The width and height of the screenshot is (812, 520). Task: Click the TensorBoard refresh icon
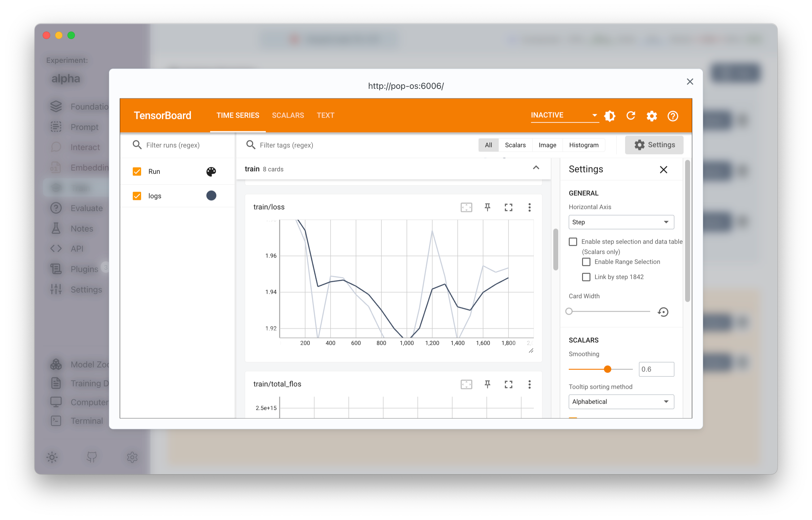click(x=630, y=115)
